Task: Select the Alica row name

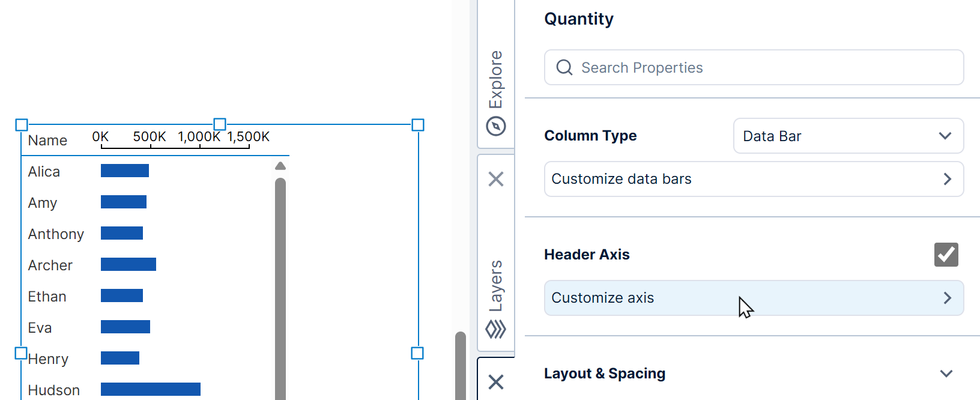Action: (44, 172)
